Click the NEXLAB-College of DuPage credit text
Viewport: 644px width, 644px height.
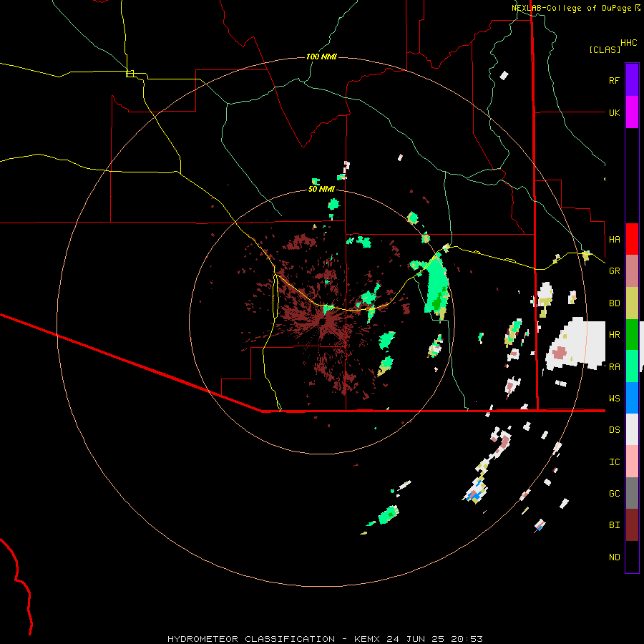tap(571, 8)
